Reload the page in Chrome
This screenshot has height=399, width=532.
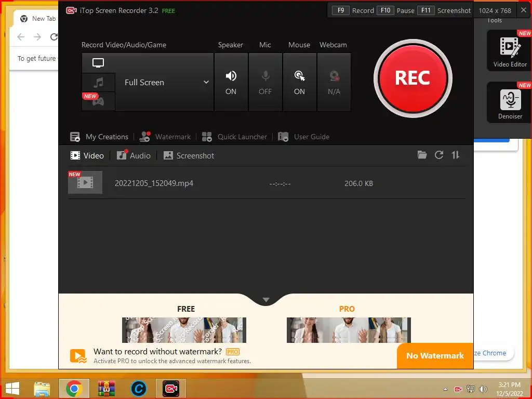[54, 37]
